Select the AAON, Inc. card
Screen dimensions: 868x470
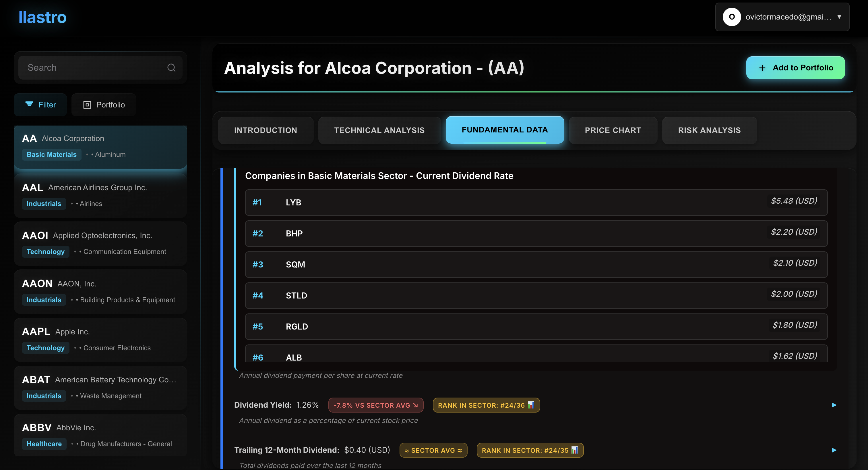[x=100, y=292]
